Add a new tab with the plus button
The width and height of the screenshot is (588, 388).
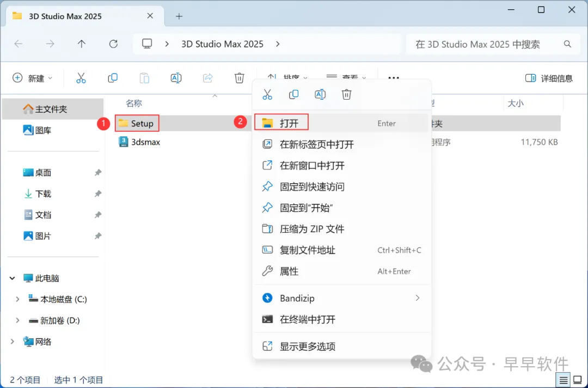[x=179, y=16]
